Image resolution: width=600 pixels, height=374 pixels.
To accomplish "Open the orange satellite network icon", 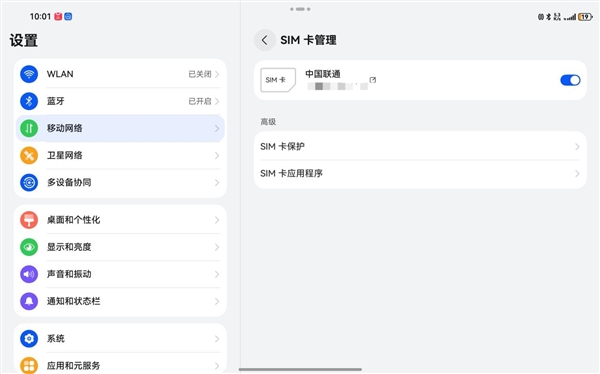I will point(29,155).
